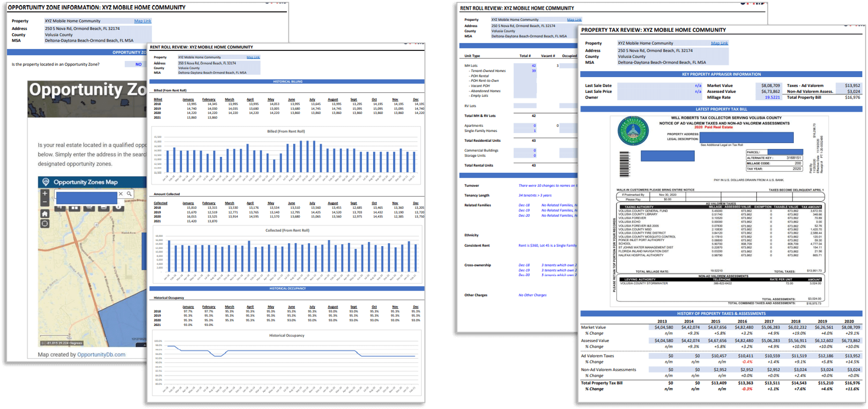Image resolution: width=868 pixels, height=409 pixels.
Task: Open Map Link on rear Rent Roll Review page
Action: (x=574, y=20)
